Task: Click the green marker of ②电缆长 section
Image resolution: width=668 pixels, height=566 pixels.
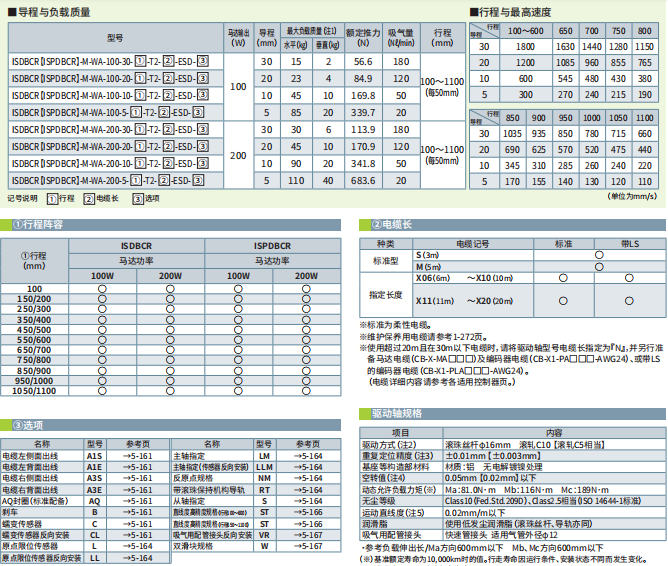Action: (x=367, y=225)
